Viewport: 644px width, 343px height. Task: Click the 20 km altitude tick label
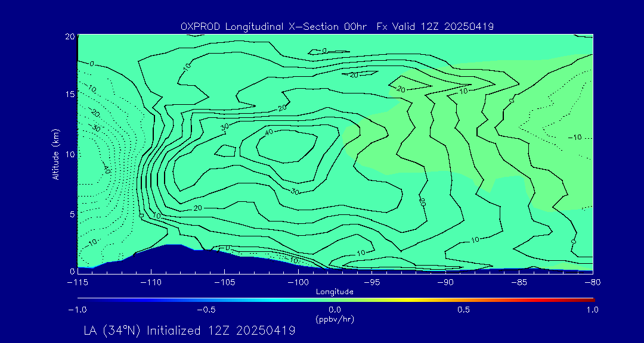pos(69,36)
